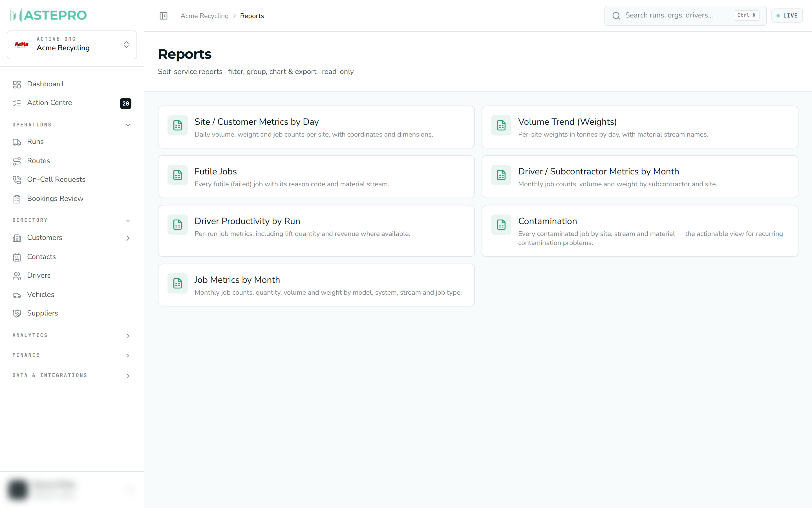
Task: Click the Driver / Subcontractor Metrics report icon
Action: (501, 175)
